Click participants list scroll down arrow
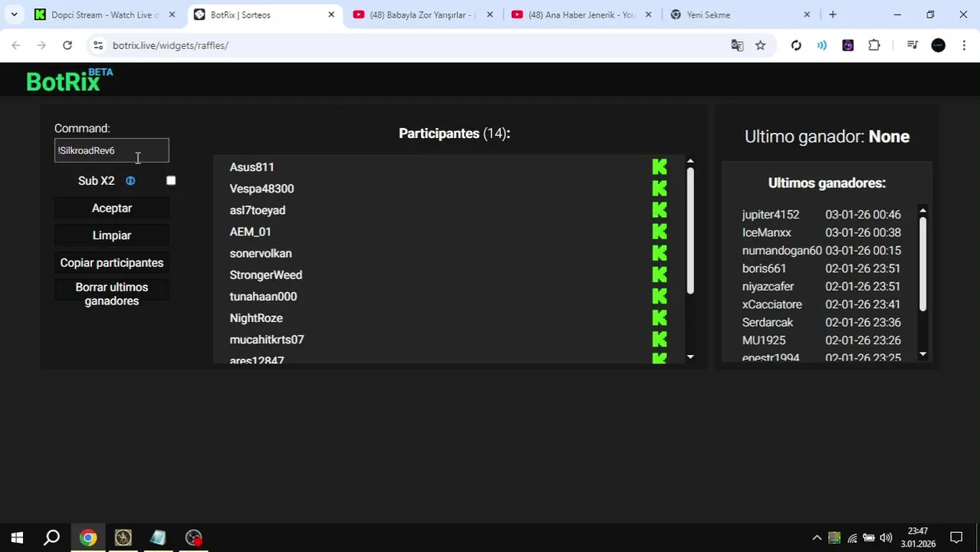 [690, 357]
